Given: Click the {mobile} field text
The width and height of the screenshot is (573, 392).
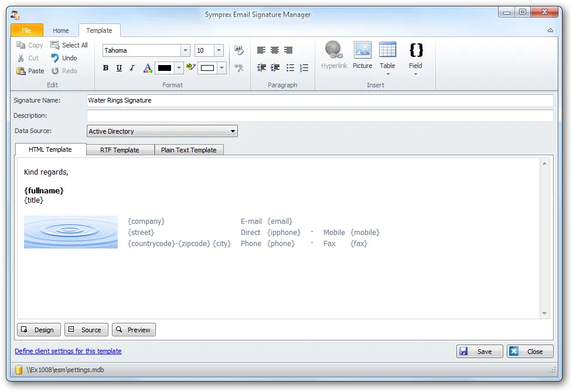Looking at the screenshot, I should [365, 233].
